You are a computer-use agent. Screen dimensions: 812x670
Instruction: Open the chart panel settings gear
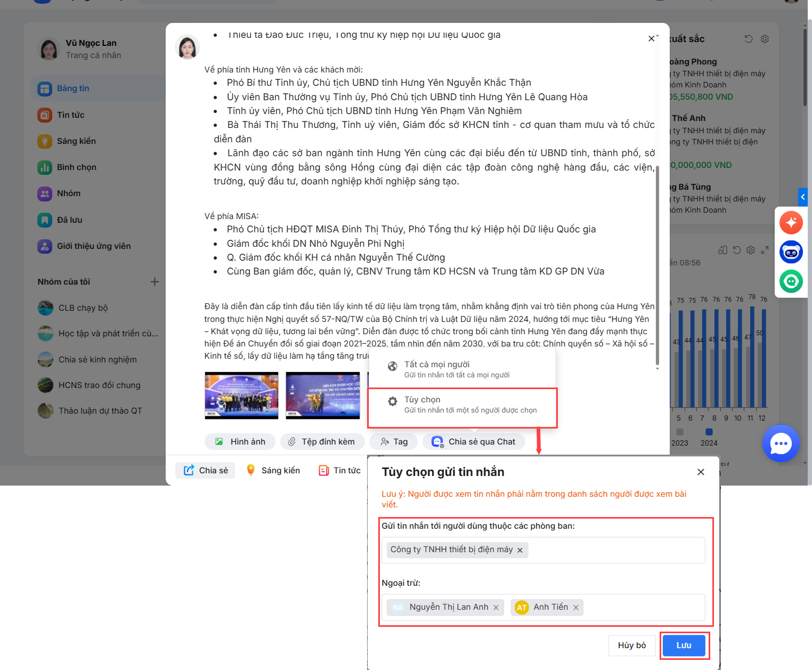(x=751, y=250)
